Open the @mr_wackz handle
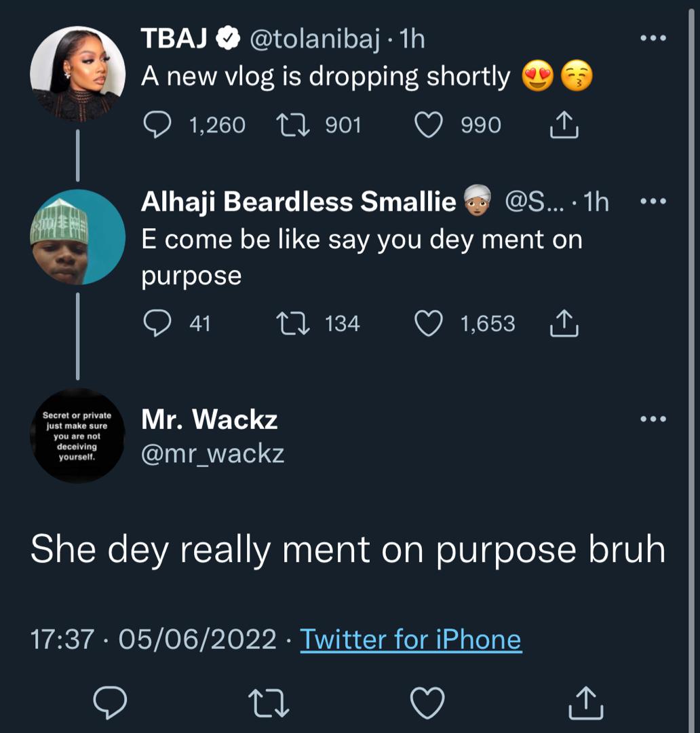Image resolution: width=700 pixels, height=733 pixels. coord(212,453)
